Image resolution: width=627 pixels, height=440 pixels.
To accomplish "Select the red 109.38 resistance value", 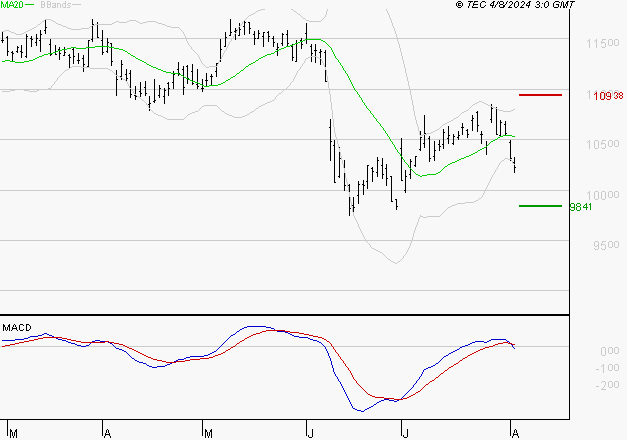I will point(608,96).
